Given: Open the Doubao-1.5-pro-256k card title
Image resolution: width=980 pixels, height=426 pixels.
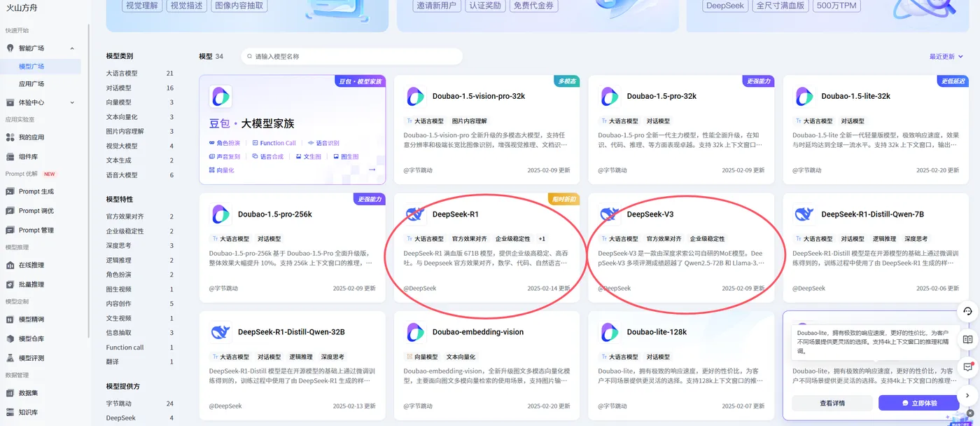Looking at the screenshot, I should (x=275, y=214).
